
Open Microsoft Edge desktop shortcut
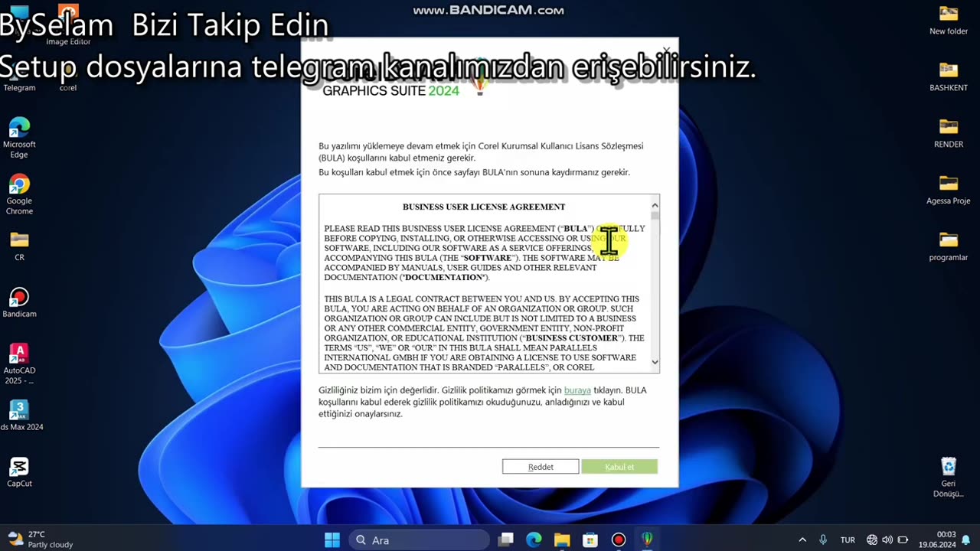[x=19, y=138]
